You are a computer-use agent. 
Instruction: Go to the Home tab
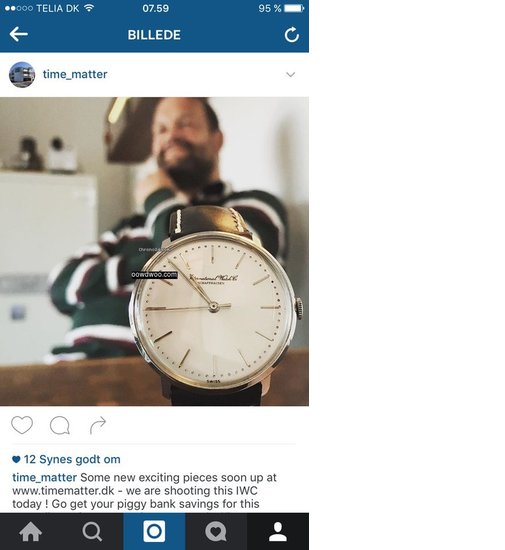pyautogui.click(x=31, y=531)
